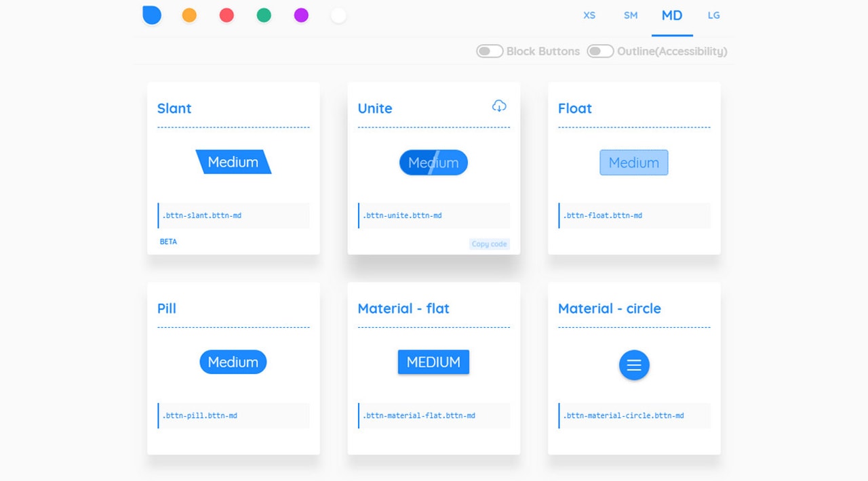Select the orange color swatch
Image resolution: width=868 pixels, height=481 pixels.
point(189,16)
